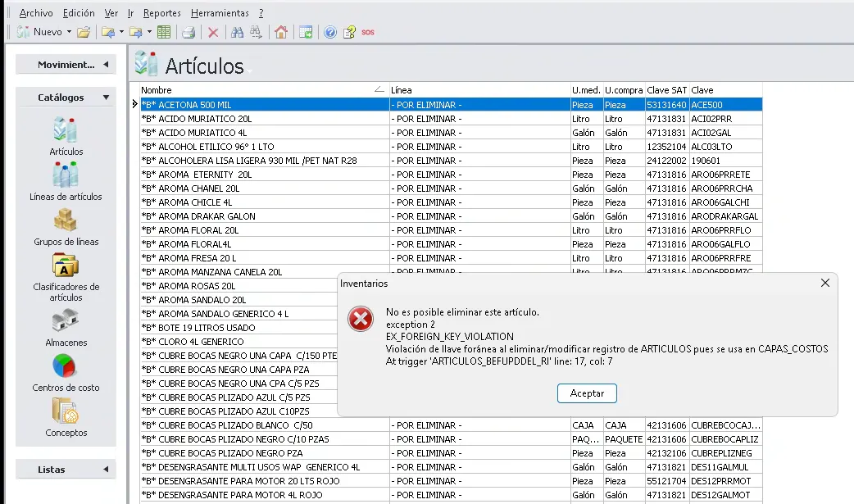Open Clasificadores de artículos catalog
Screen dimensions: 854x504
click(66, 266)
